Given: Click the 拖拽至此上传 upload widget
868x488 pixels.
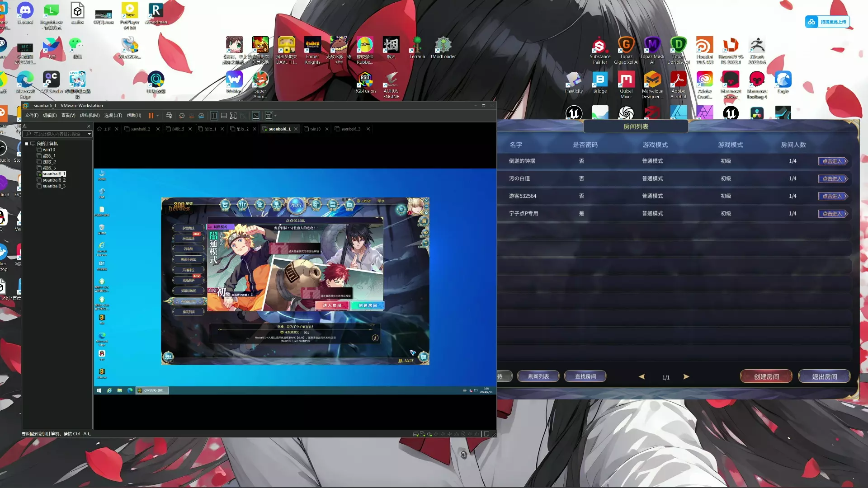Looking at the screenshot, I should (x=827, y=22).
